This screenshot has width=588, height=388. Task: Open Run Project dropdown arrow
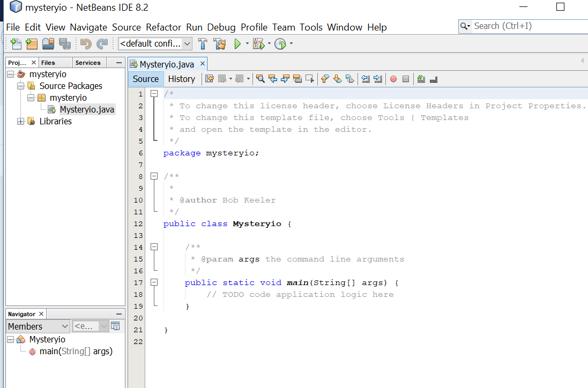coord(247,44)
